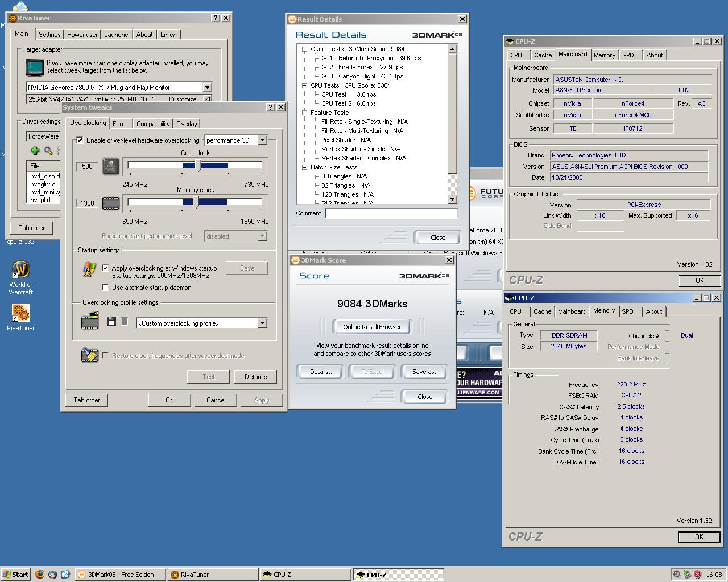Select GT2 - Firefly Forest result row
The width and height of the screenshot is (728, 582).
pos(362,67)
